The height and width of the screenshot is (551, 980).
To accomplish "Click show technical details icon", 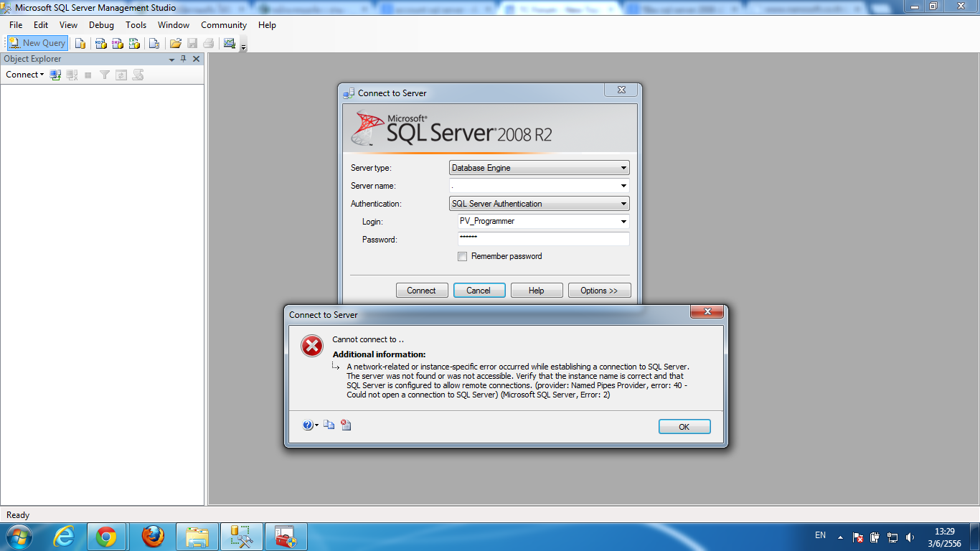I will point(347,425).
